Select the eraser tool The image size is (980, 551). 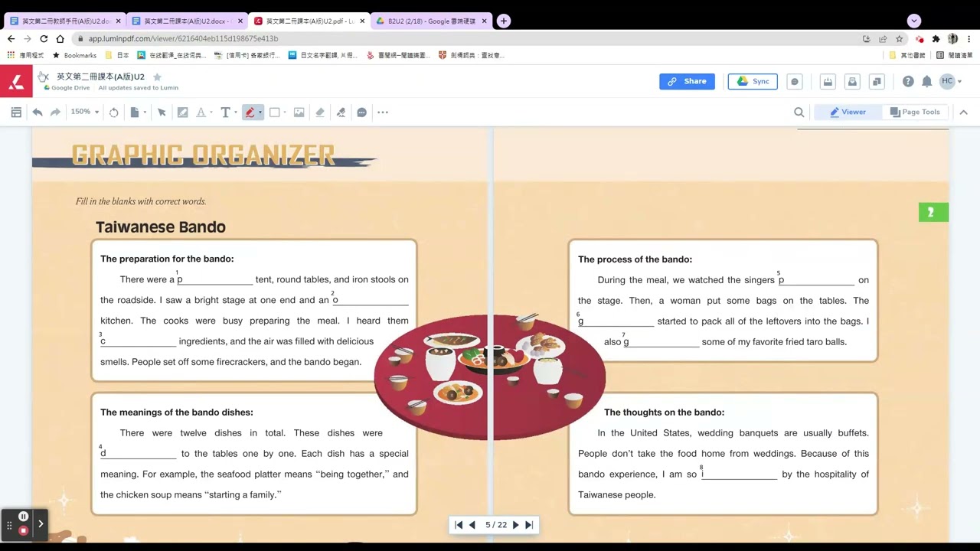[x=320, y=112]
